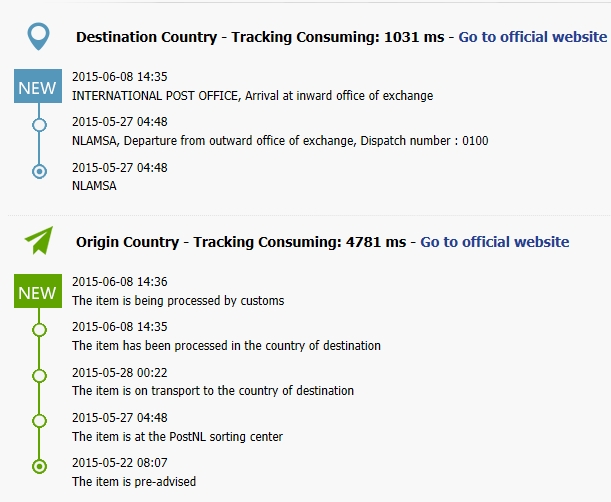The width and height of the screenshot is (611, 502).
Task: Click the Dispatch number 0100 entry text
Action: (x=424, y=141)
